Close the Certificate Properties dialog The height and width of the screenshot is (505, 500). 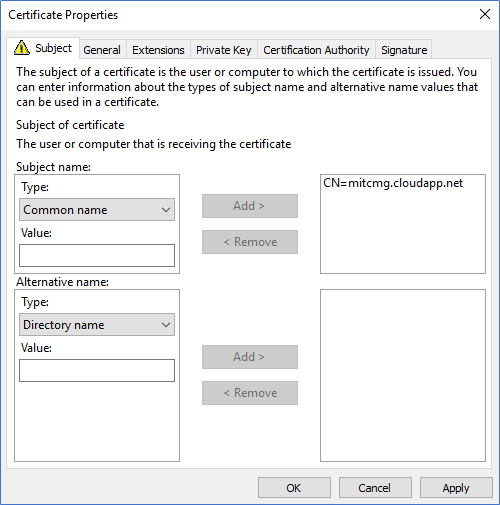click(x=485, y=14)
